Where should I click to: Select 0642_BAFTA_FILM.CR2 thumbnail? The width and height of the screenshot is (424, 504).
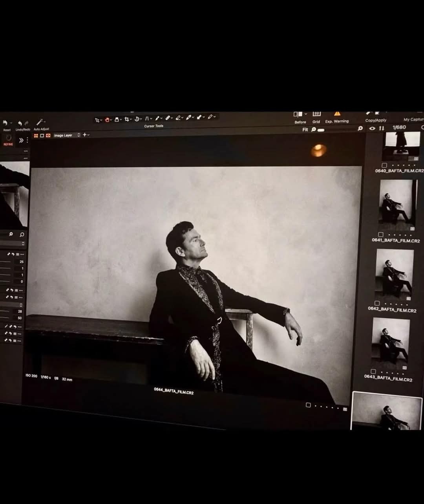tap(395, 274)
